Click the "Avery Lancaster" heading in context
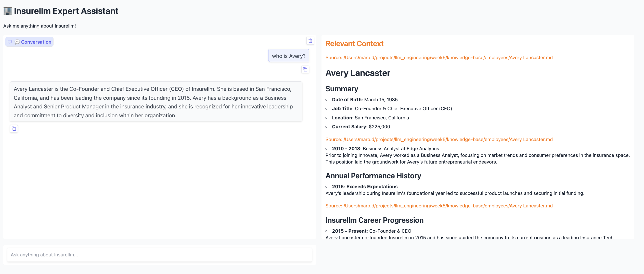This screenshot has width=644, height=274. coord(358,73)
